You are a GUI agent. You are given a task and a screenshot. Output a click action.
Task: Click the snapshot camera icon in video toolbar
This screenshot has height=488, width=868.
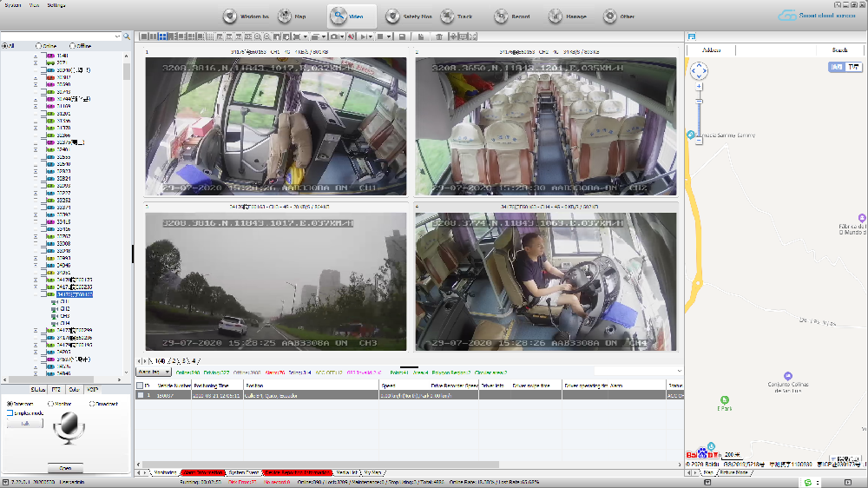pos(334,36)
